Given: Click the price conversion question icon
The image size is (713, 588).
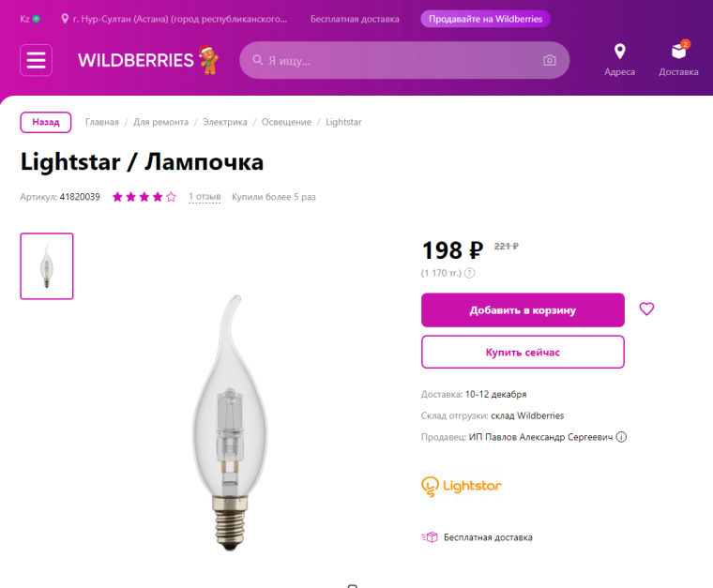Looking at the screenshot, I should [469, 273].
